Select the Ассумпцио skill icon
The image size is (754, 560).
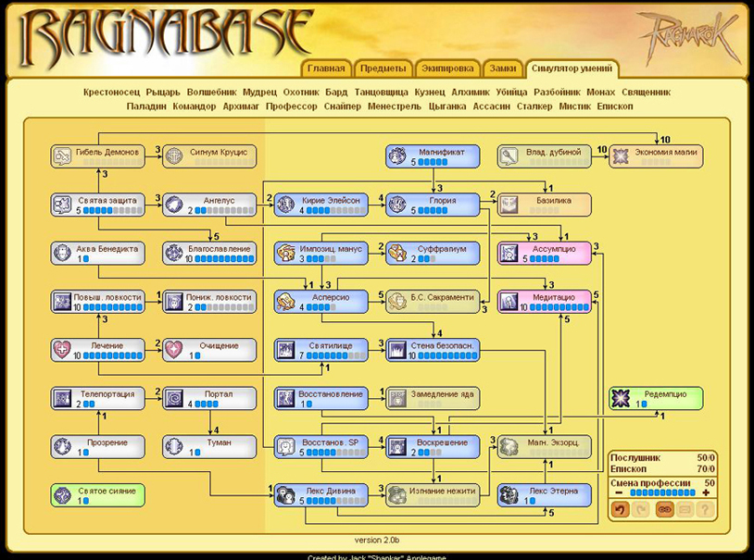click(x=509, y=254)
